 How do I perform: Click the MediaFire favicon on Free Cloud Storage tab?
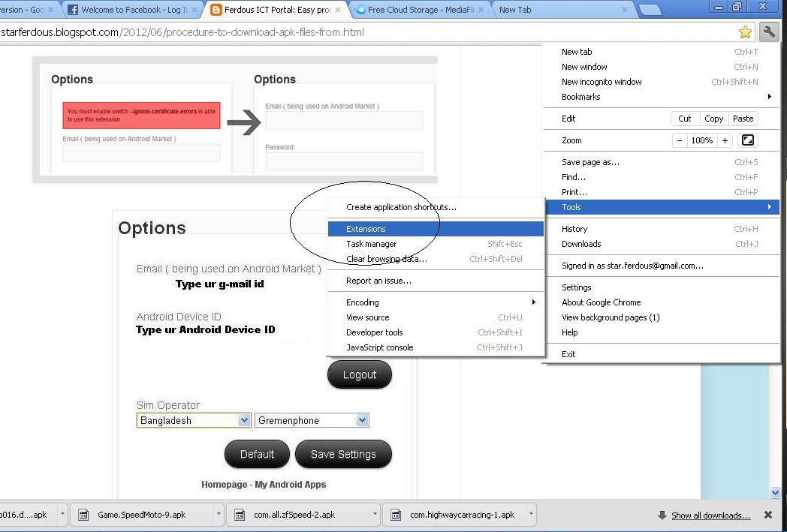tap(360, 10)
